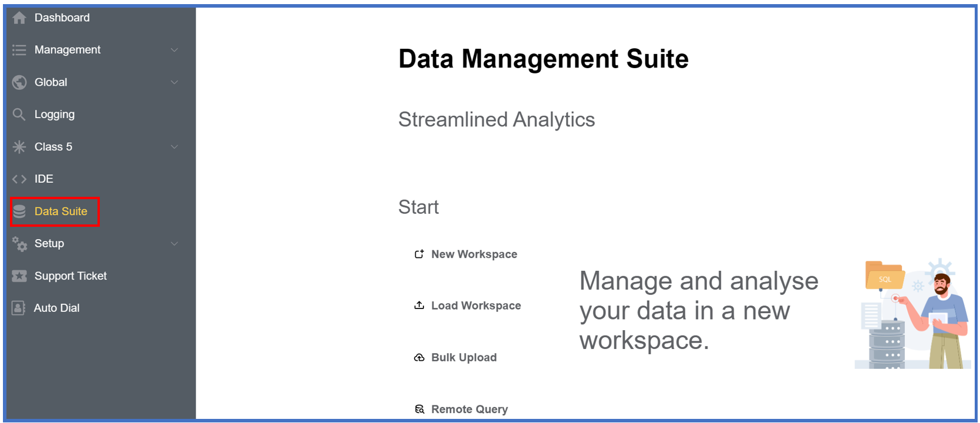
Task: Create a New Workspace
Action: 473,254
